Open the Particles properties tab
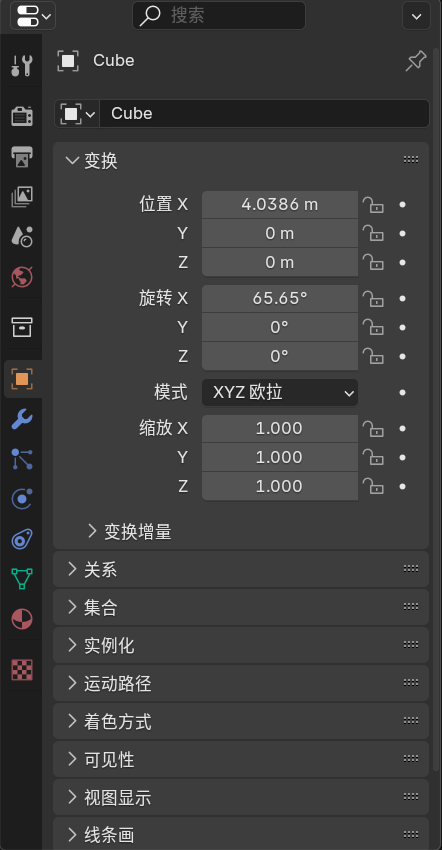 pos(22,459)
